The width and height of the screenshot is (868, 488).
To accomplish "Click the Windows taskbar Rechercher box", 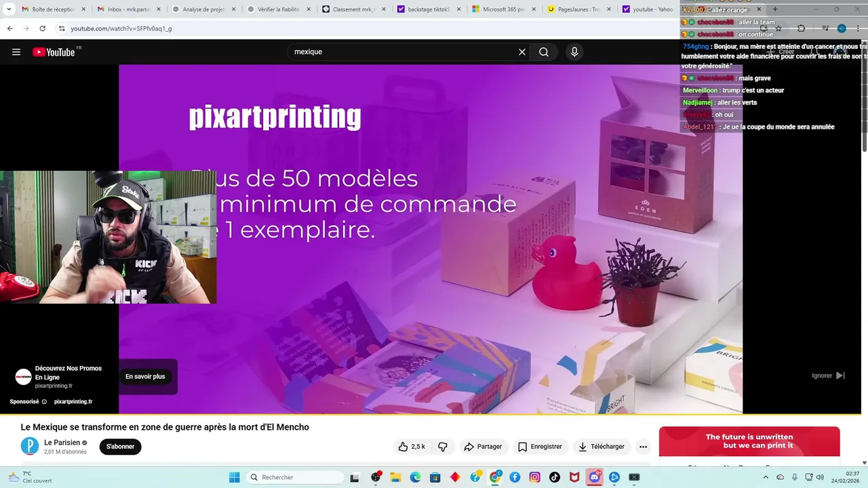I will (x=296, y=477).
